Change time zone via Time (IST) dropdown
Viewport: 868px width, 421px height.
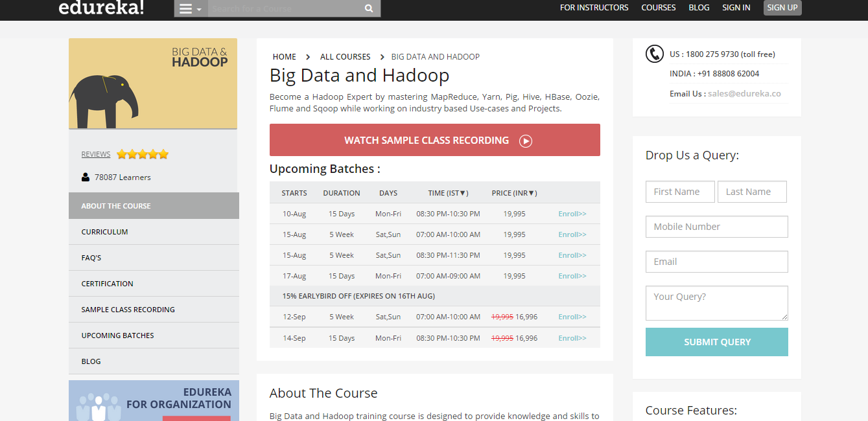point(448,193)
